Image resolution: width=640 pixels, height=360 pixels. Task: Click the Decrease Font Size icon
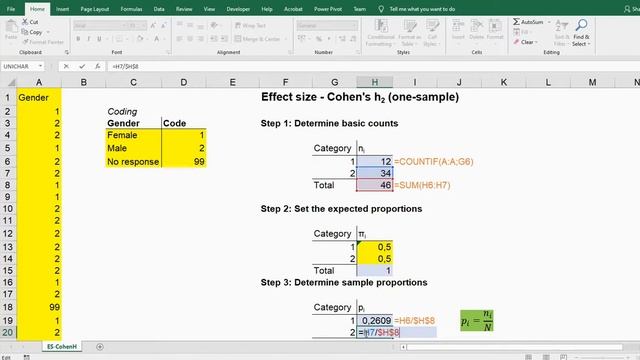click(164, 25)
